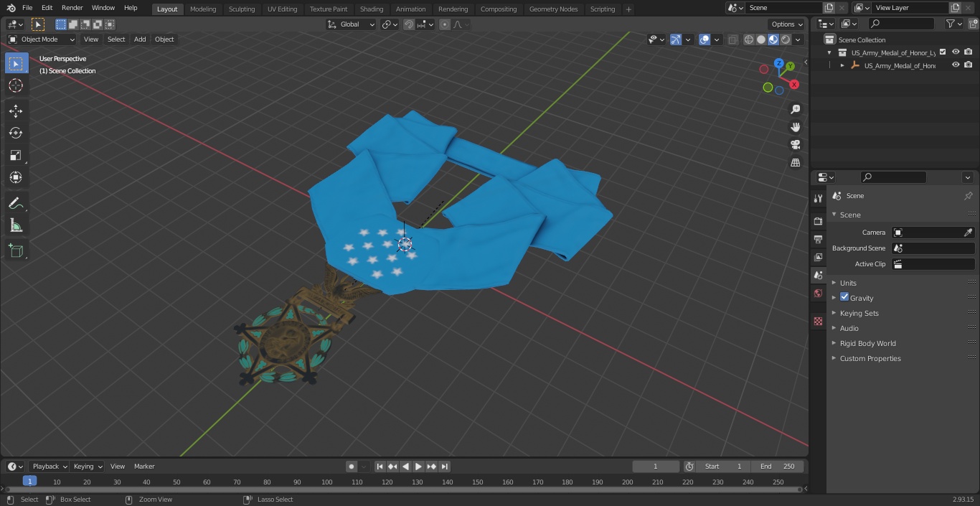The image size is (980, 506).
Task: Expand the US_Army_Medal_of_Hon object tree row
Action: click(x=842, y=65)
